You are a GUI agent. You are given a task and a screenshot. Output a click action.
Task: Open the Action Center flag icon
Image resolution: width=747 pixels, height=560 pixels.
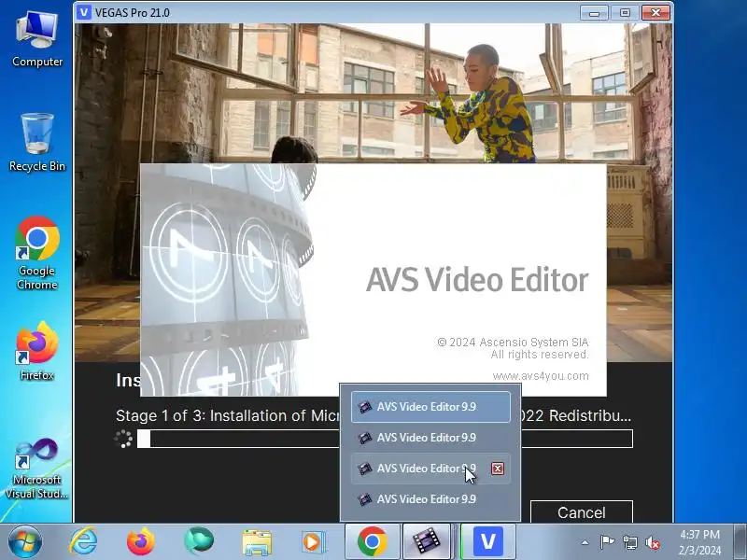(606, 542)
